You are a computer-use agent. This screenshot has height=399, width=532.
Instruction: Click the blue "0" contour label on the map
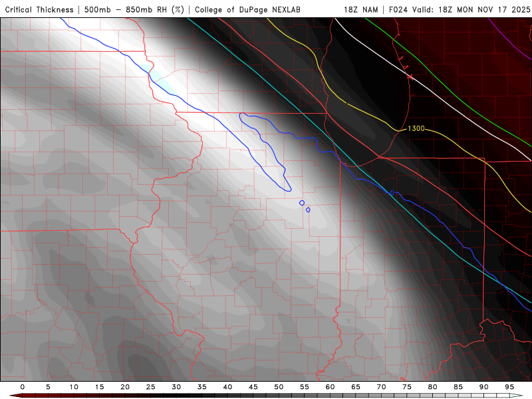[x=392, y=193]
